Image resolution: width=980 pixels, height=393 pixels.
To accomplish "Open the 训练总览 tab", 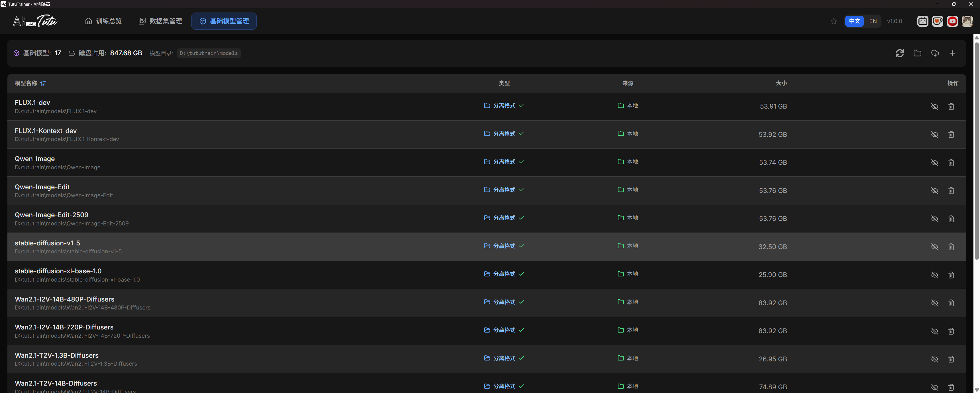I will coord(103,21).
